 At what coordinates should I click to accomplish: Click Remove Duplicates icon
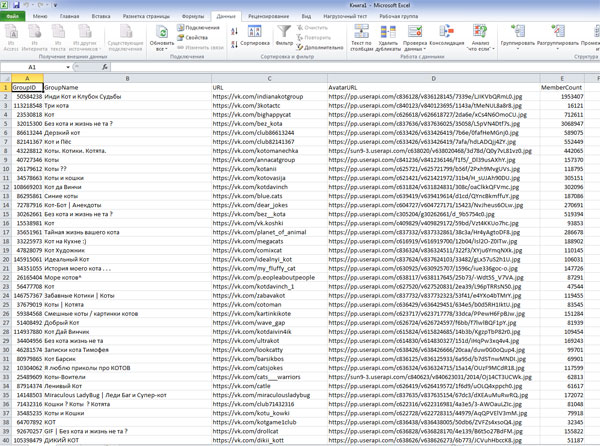388,33
